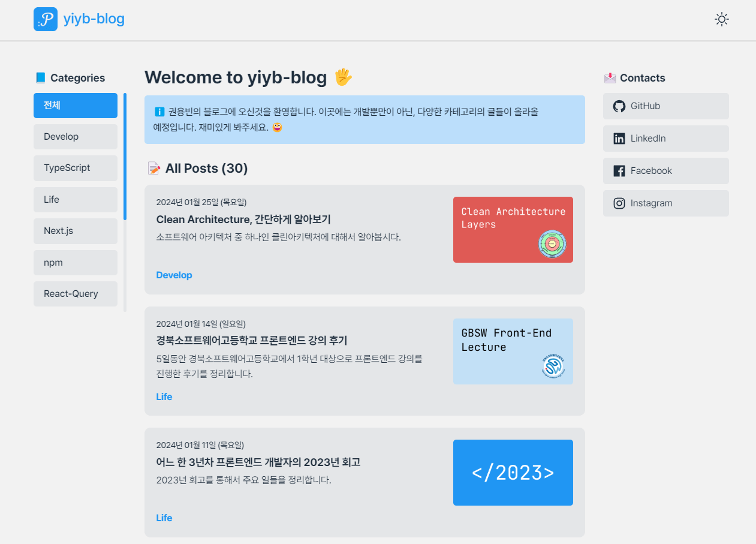Filter posts by TypeScript category
The width and height of the screenshot is (756, 544).
point(76,168)
